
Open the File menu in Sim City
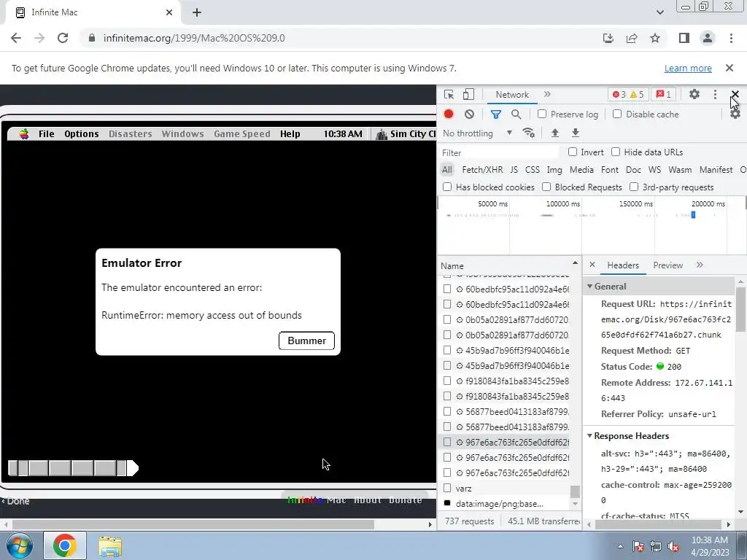[x=46, y=134]
